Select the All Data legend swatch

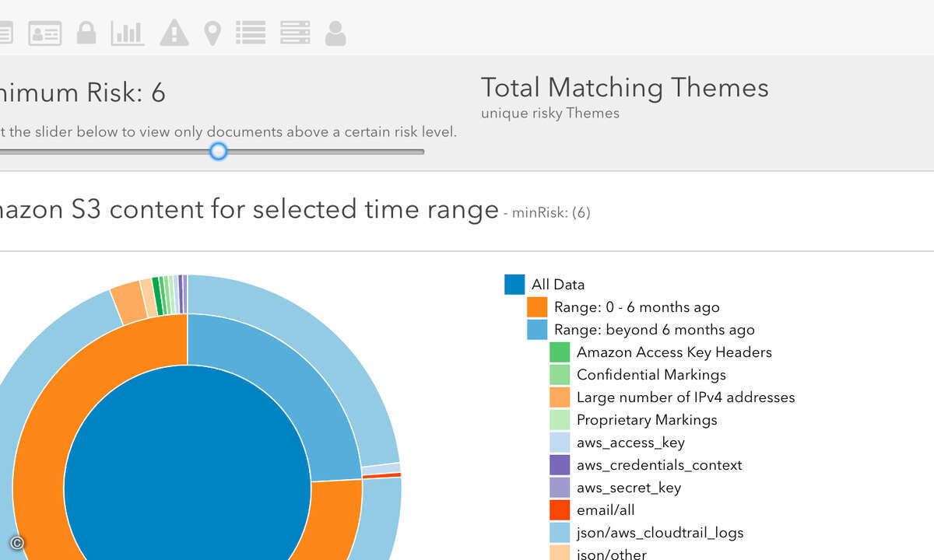tap(514, 285)
